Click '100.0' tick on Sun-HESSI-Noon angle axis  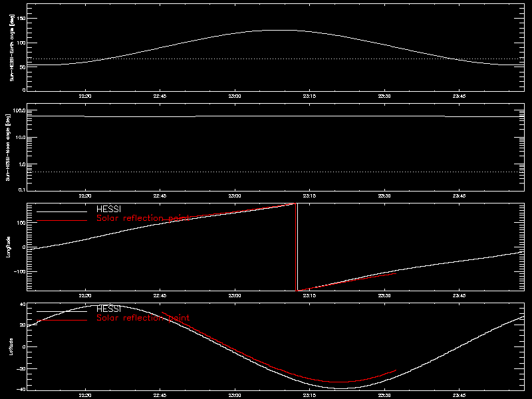click(19, 110)
